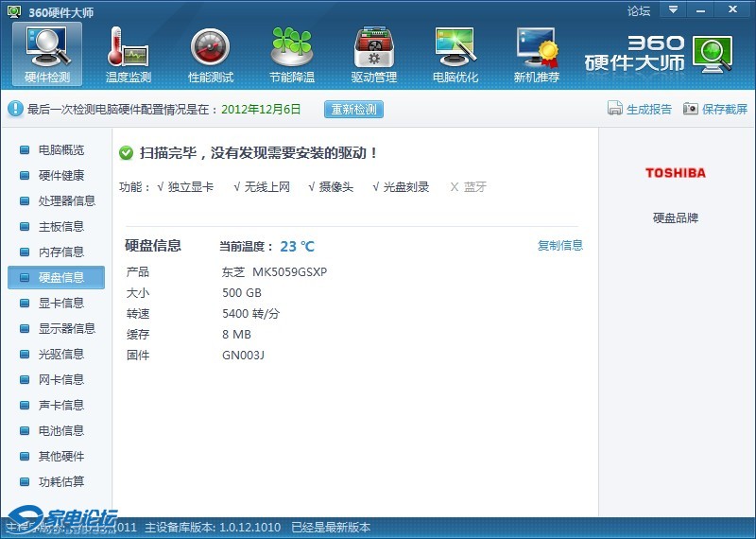
Task: Switch to 显卡信息 sidebar item
Action: pyautogui.click(x=60, y=304)
